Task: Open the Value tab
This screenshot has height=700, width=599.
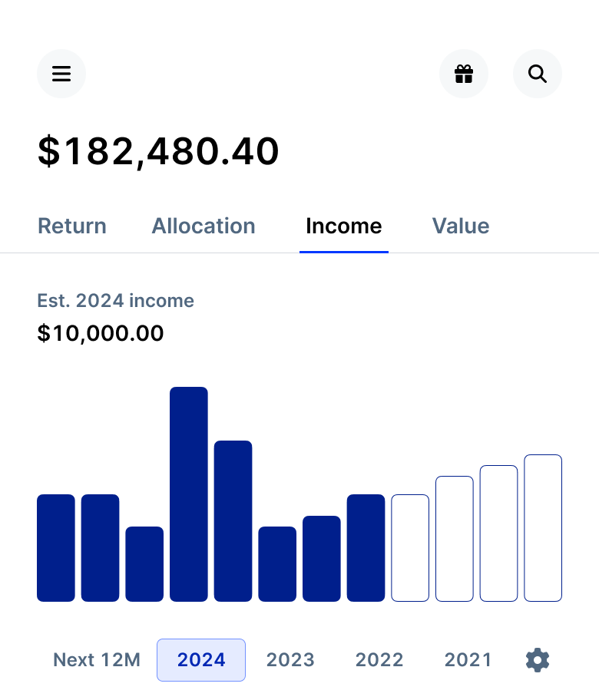Action: click(x=461, y=226)
